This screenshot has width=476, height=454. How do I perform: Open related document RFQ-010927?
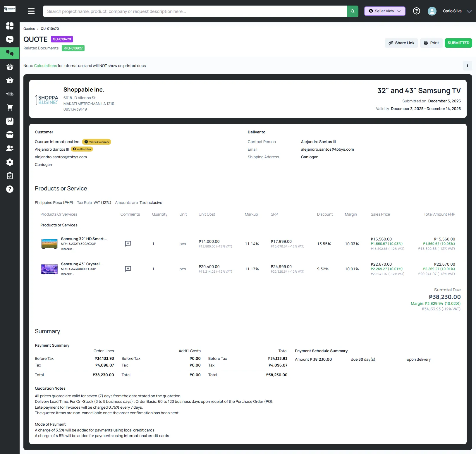(73, 48)
